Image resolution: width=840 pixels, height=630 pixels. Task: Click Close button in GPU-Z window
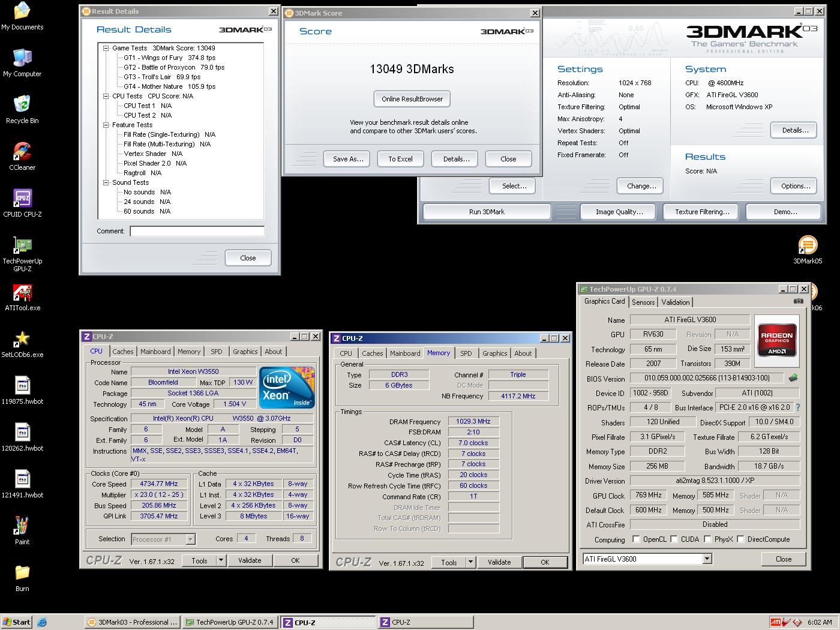pyautogui.click(x=783, y=559)
